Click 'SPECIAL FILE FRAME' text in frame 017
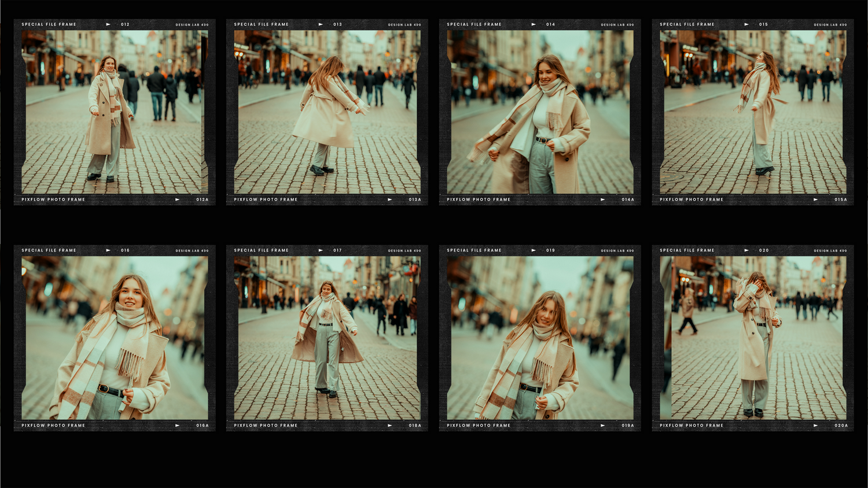The image size is (868, 488). pos(261,250)
